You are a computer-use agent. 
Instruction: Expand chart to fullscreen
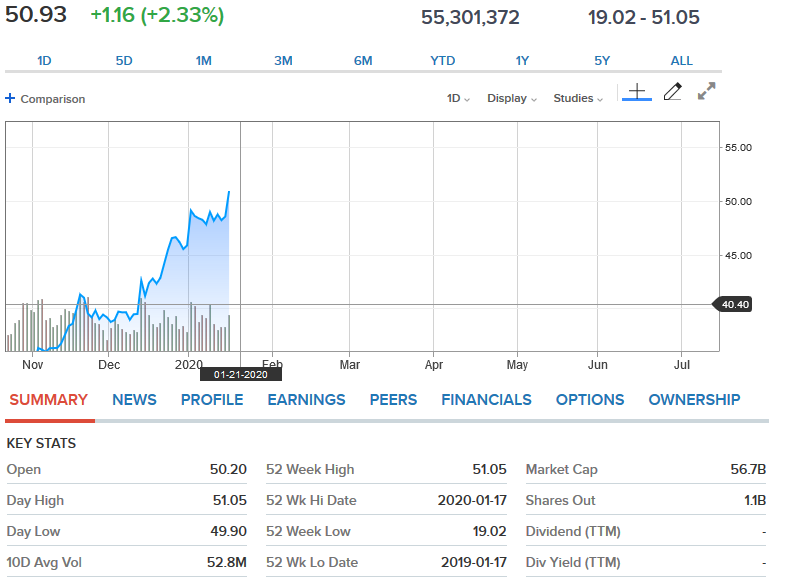tap(706, 92)
